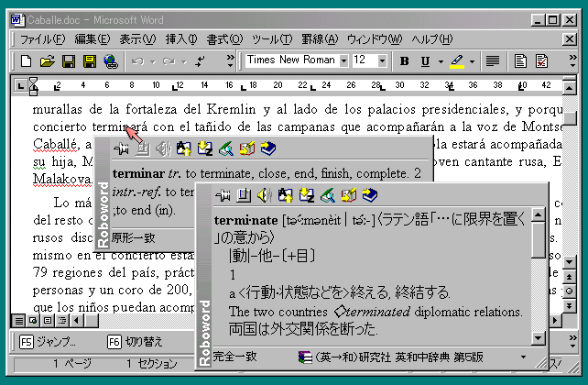This screenshot has height=385, width=588.
Task: Click the magnifier book icon in terminar popup
Action: tap(225, 148)
